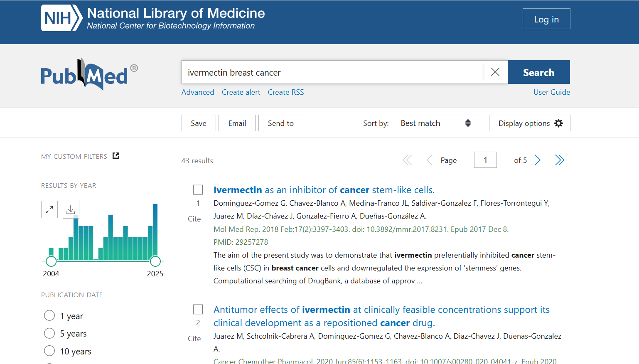This screenshot has width=639, height=364.
Task: Go to the previous results page
Action: [430, 160]
